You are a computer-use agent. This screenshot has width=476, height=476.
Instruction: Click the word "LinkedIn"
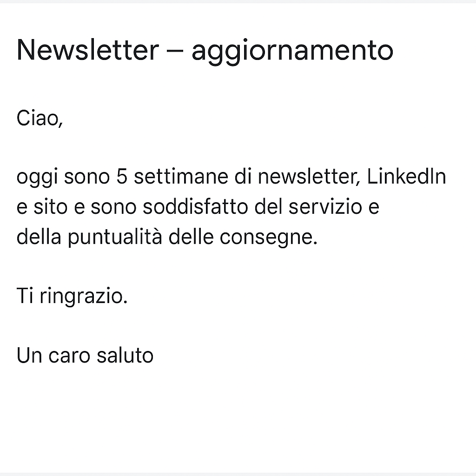pos(406,177)
